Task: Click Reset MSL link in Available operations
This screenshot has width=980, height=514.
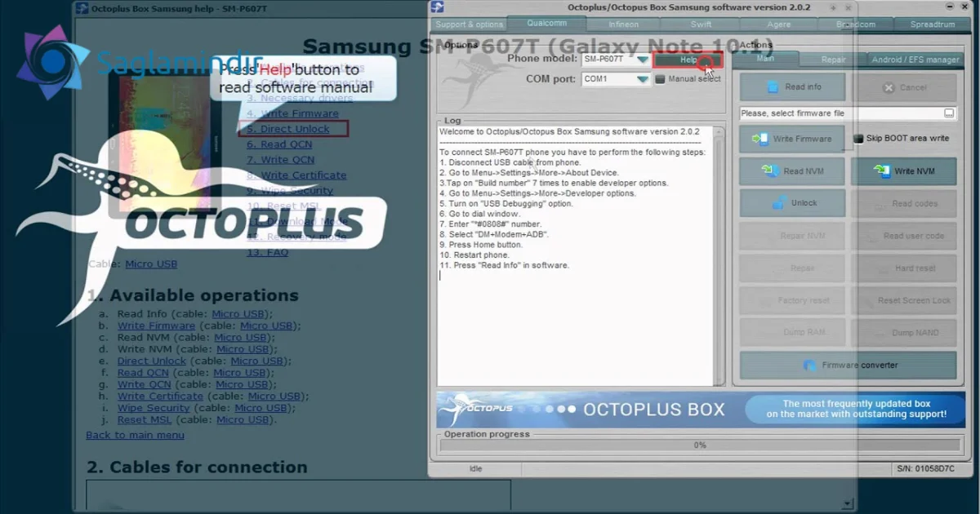Action: click(x=144, y=419)
